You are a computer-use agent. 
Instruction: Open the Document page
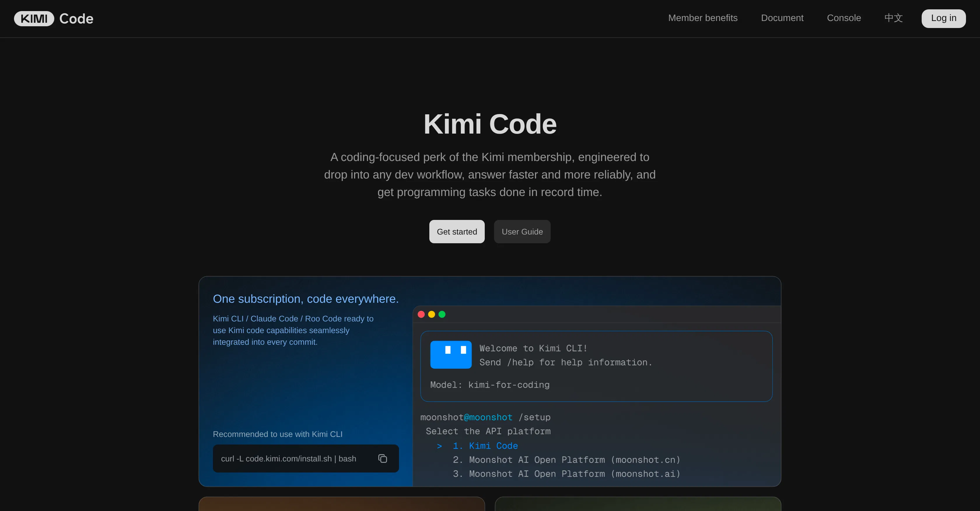click(x=782, y=18)
